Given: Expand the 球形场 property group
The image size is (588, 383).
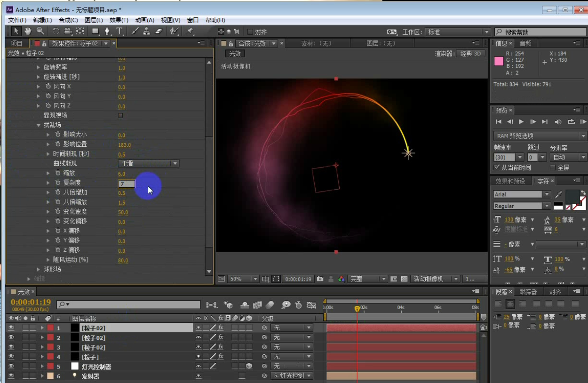Looking at the screenshot, I should pos(39,269).
